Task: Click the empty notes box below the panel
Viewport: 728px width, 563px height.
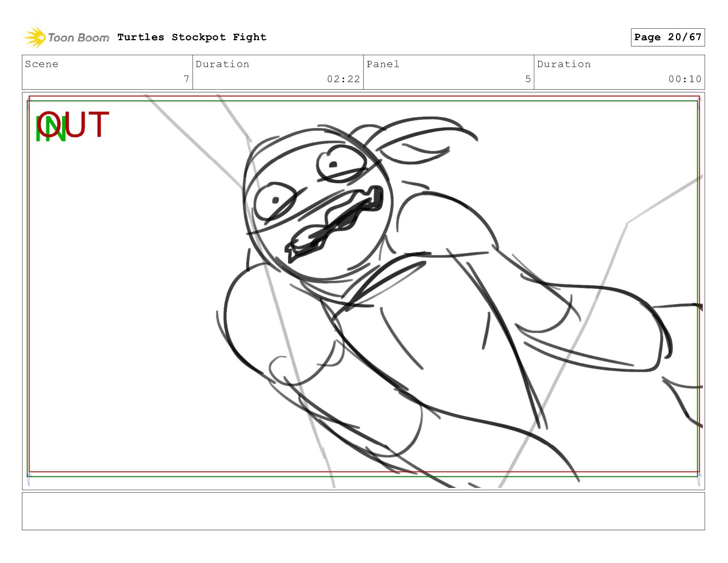Action: point(363,511)
